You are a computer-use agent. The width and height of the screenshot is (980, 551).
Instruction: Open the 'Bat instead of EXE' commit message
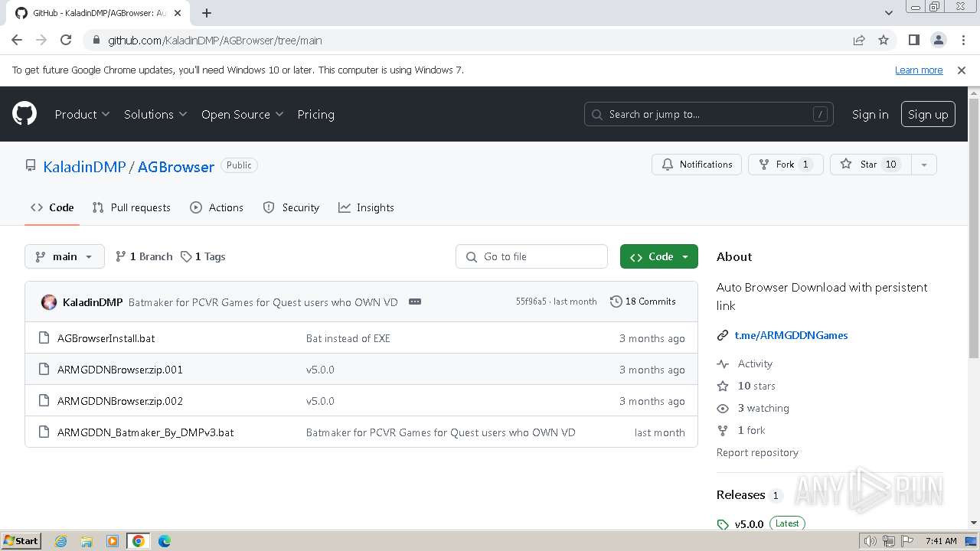tap(348, 338)
